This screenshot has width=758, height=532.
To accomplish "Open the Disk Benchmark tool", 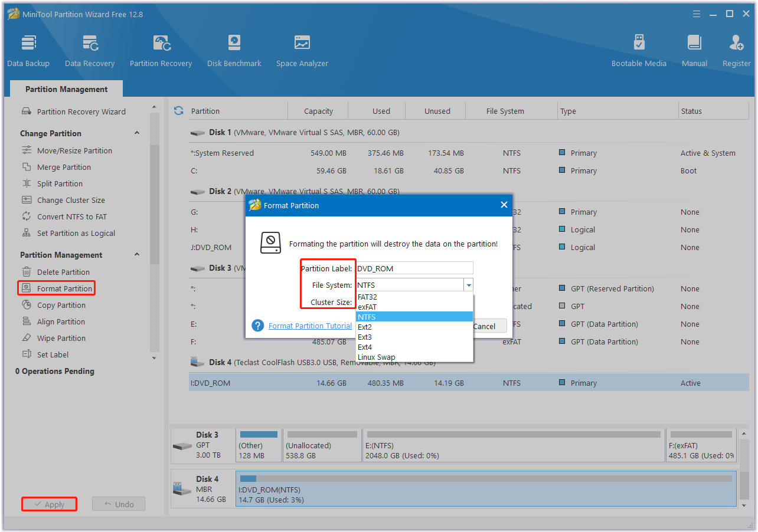I will pyautogui.click(x=234, y=51).
